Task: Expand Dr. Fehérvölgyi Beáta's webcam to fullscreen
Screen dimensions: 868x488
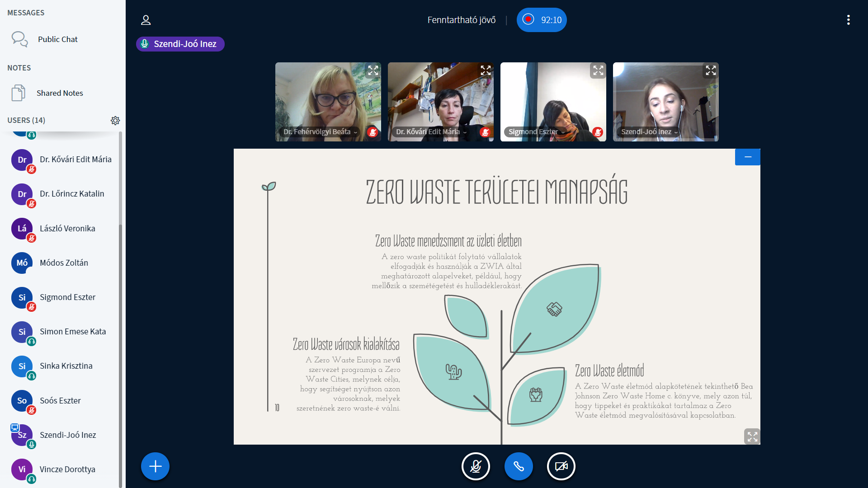Action: [373, 70]
